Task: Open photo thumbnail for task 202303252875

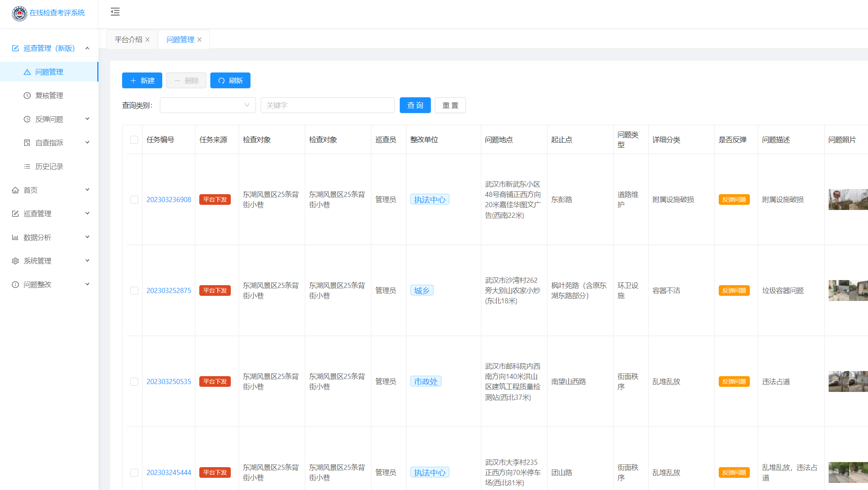Action: click(x=848, y=291)
